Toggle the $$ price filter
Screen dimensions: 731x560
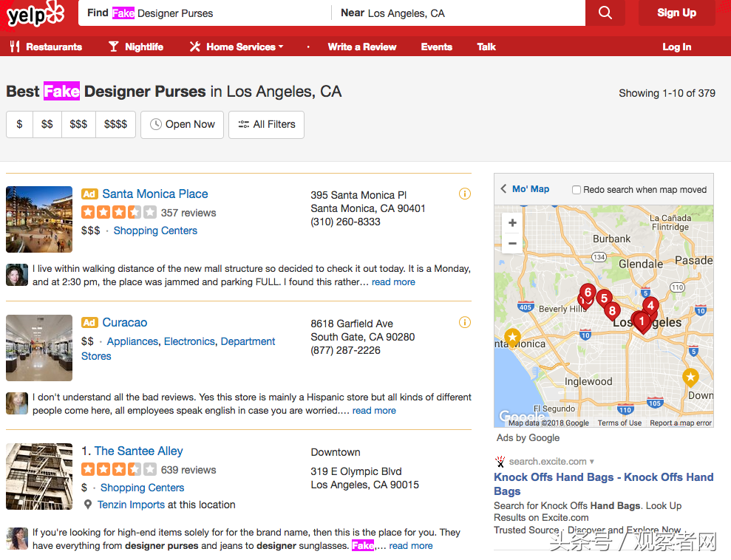tap(47, 124)
